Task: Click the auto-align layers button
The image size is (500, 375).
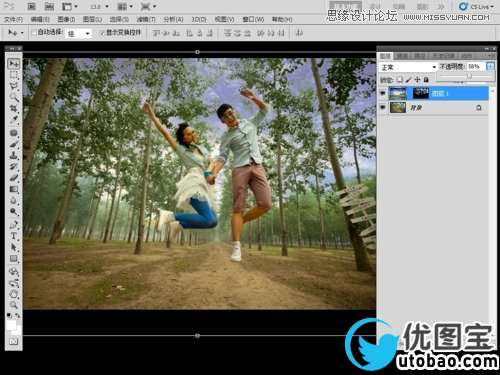Action: pos(299,33)
